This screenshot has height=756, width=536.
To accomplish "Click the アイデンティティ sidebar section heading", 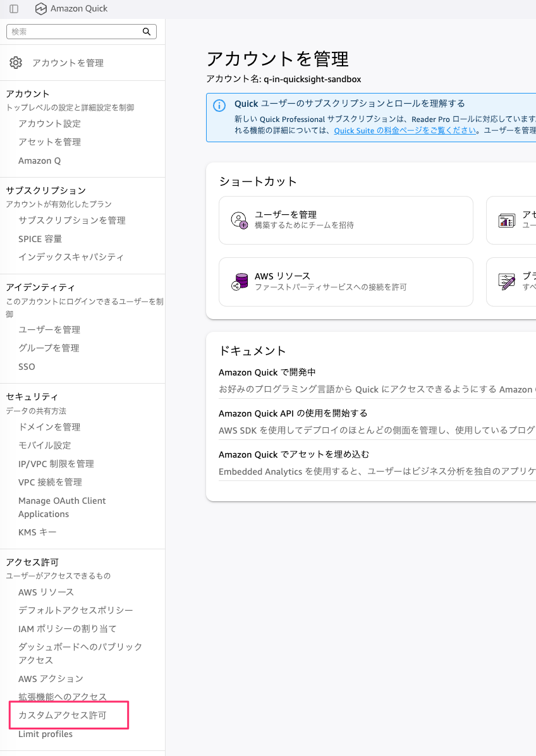I will [40, 288].
